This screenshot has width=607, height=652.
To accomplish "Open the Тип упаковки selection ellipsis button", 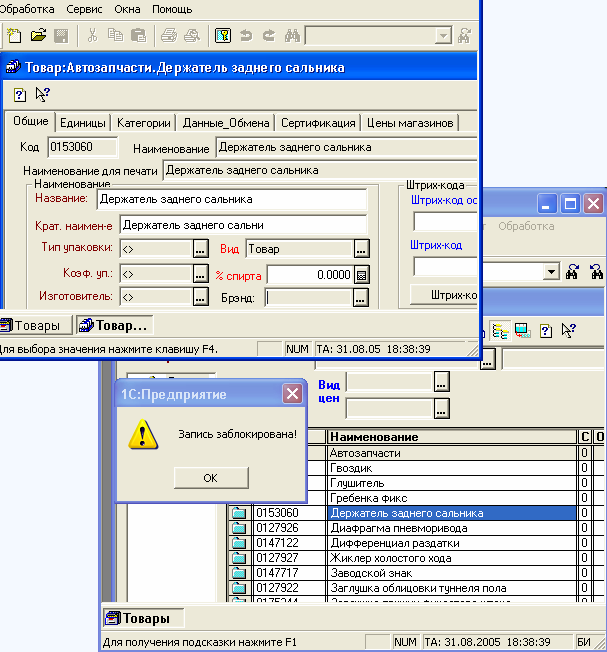I will 201,249.
